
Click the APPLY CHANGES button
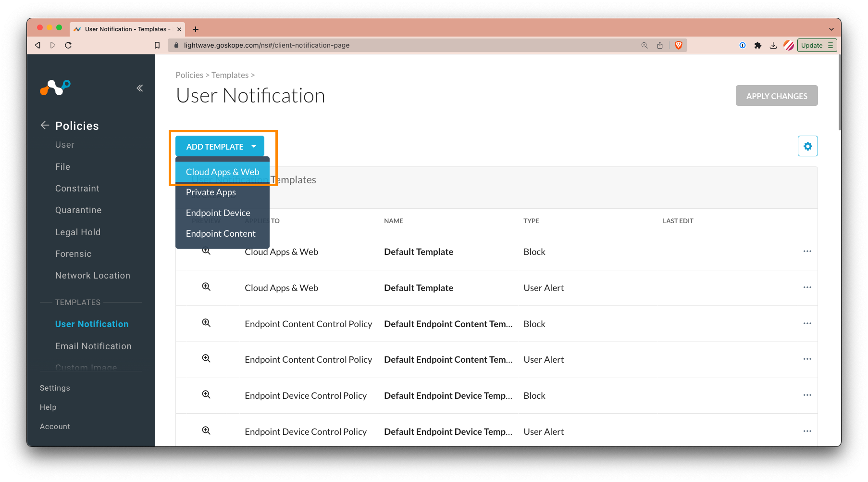[776, 95]
